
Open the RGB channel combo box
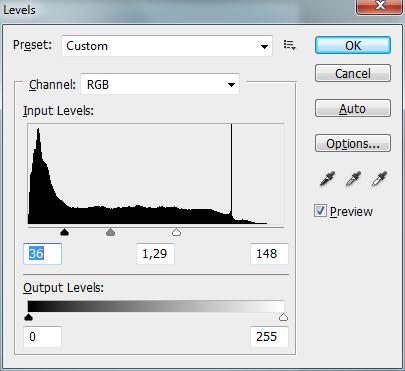(160, 84)
